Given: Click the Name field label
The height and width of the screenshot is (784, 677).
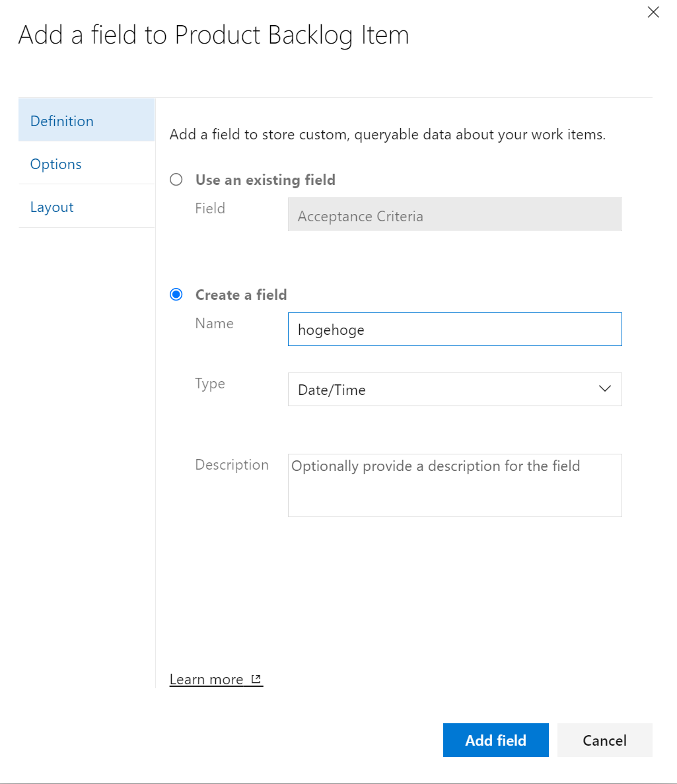Looking at the screenshot, I should tap(214, 323).
